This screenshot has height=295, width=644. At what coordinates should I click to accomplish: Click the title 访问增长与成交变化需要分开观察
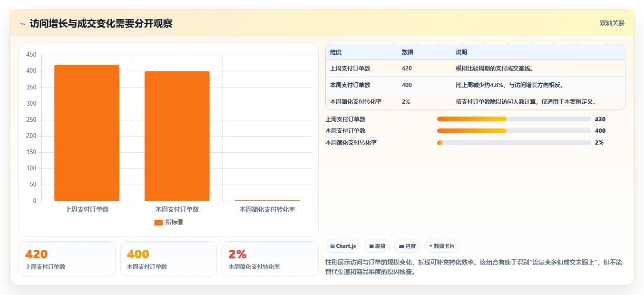(101, 24)
